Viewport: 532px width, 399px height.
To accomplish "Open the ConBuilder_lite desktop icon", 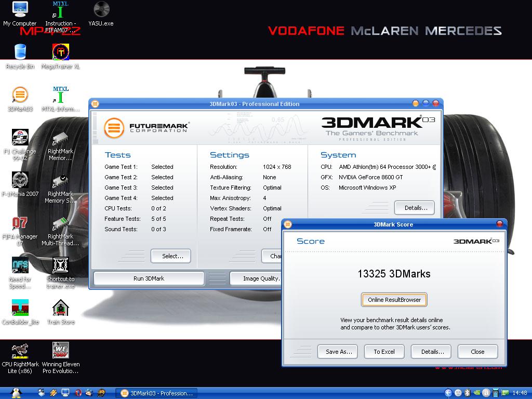I will (x=20, y=312).
